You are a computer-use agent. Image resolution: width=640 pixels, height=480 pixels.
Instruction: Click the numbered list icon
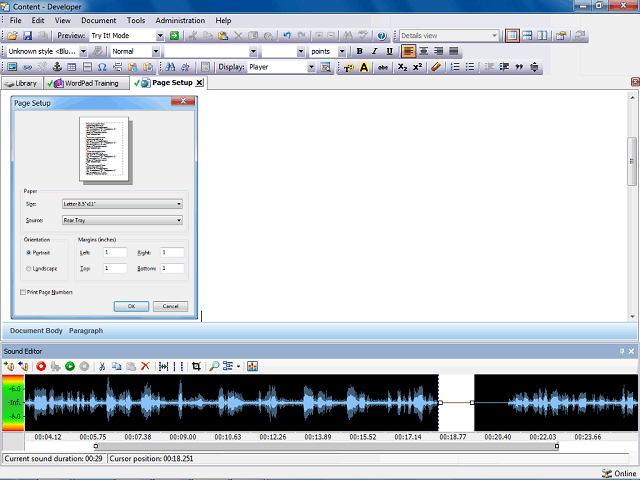click(455, 67)
